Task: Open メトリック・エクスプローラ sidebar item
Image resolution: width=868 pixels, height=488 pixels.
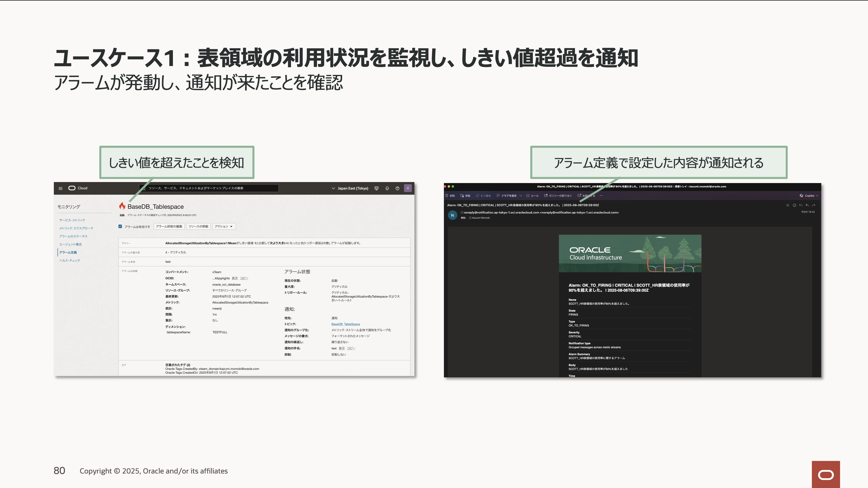Action: coord(76,228)
